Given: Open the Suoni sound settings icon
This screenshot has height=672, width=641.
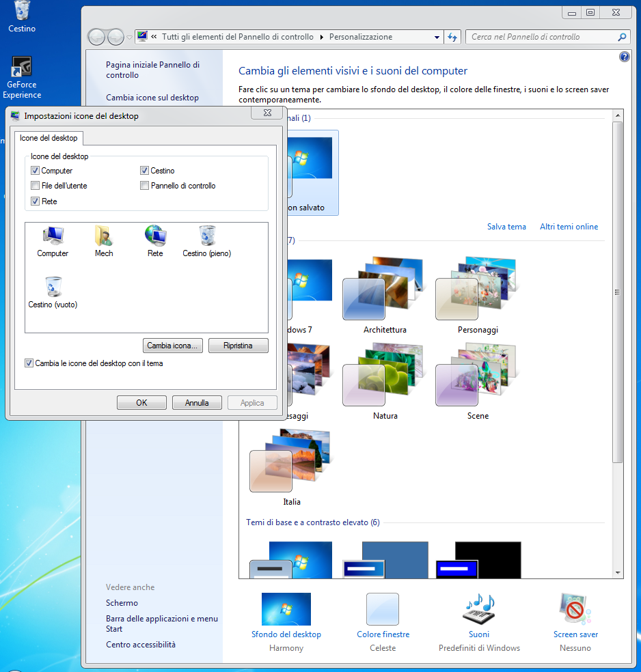Looking at the screenshot, I should [x=479, y=609].
